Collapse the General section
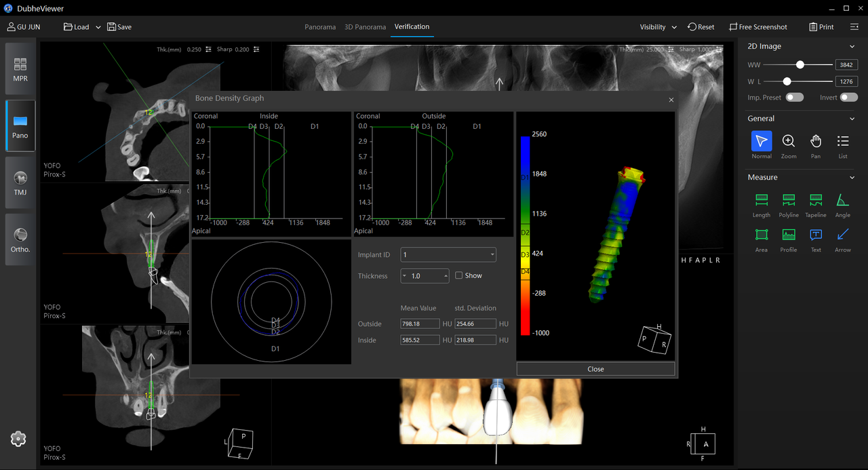 (852, 119)
